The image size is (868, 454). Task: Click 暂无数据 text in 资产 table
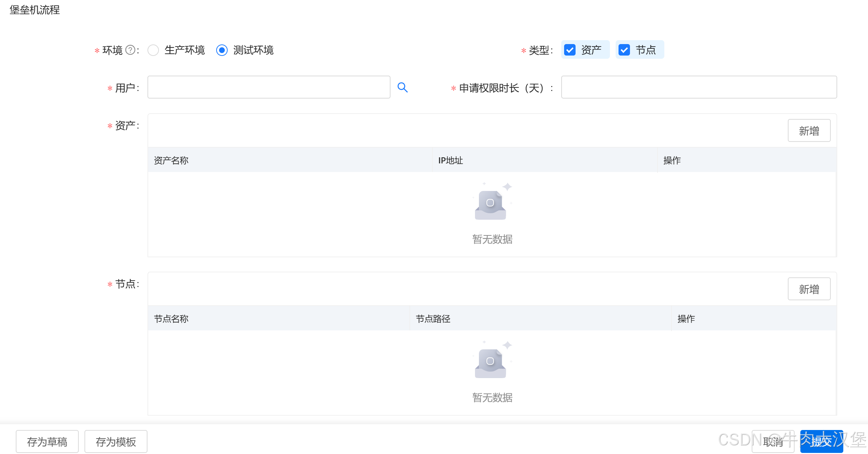click(493, 239)
